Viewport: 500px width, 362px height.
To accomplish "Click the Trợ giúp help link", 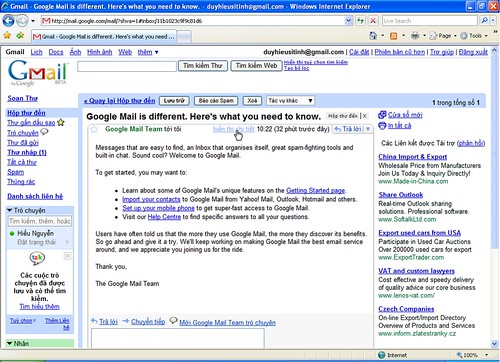I will [x=442, y=52].
